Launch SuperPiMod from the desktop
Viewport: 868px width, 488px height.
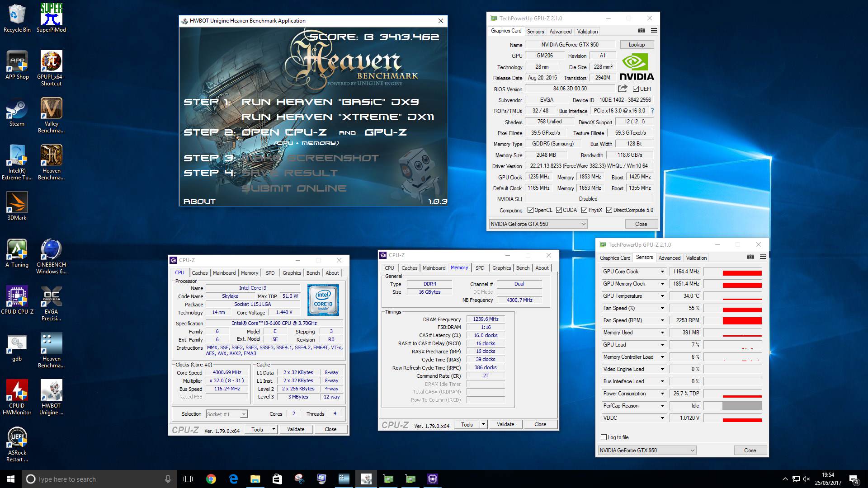coord(51,18)
